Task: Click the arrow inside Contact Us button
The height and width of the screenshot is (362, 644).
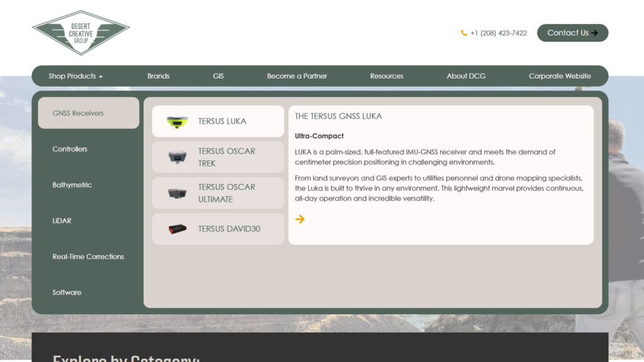Action: [595, 33]
